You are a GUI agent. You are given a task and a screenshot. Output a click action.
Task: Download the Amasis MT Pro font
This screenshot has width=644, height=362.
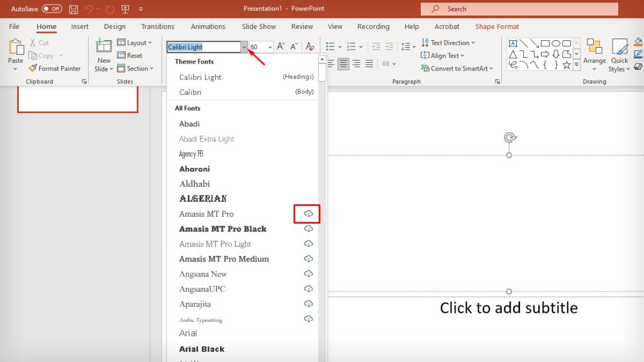[x=308, y=214]
